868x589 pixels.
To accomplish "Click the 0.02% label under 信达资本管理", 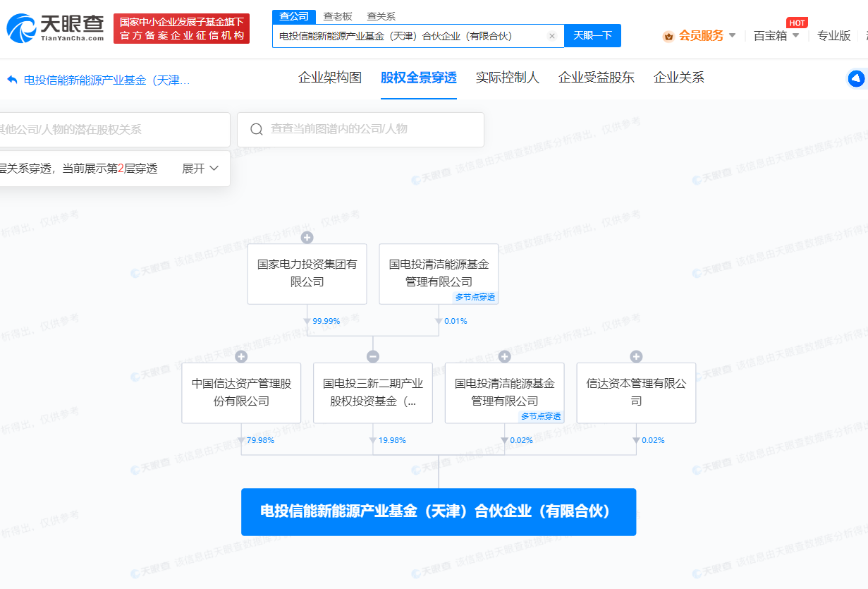I will tap(653, 440).
